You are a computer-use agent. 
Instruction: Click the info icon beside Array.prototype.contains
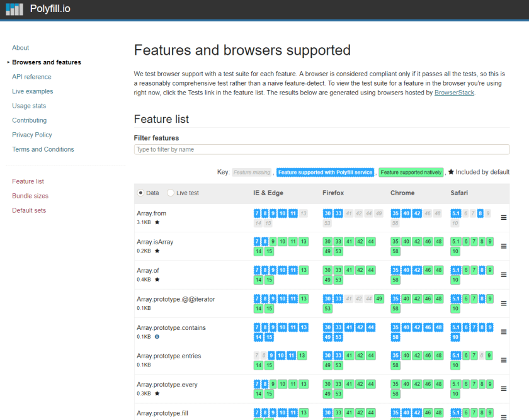click(156, 337)
